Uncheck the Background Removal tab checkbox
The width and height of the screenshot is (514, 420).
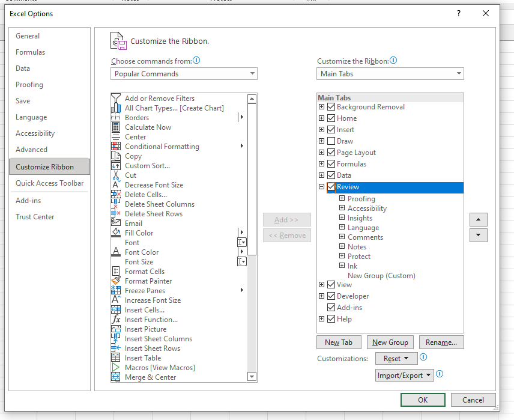click(x=331, y=107)
